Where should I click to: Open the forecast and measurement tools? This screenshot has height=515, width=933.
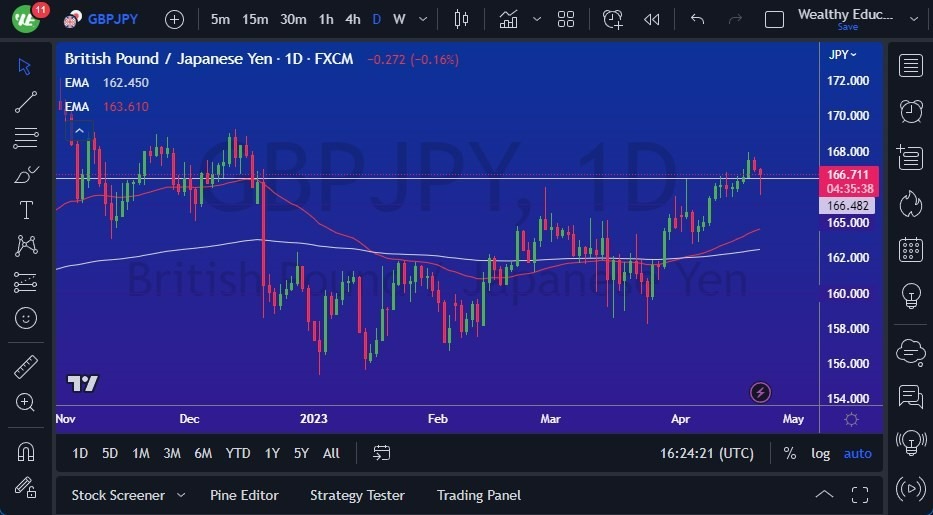click(x=26, y=282)
